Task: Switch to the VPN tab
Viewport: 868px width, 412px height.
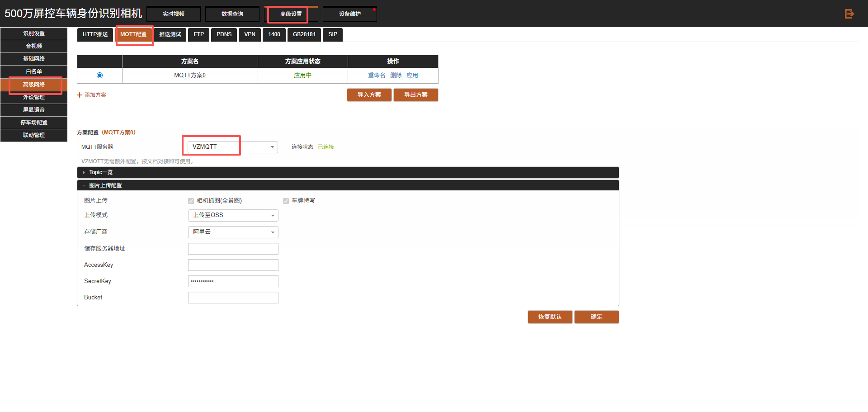Action: [x=250, y=34]
